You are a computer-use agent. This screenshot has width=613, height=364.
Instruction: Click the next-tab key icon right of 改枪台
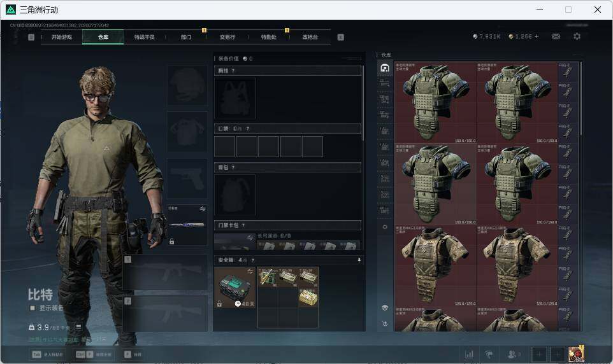point(340,37)
